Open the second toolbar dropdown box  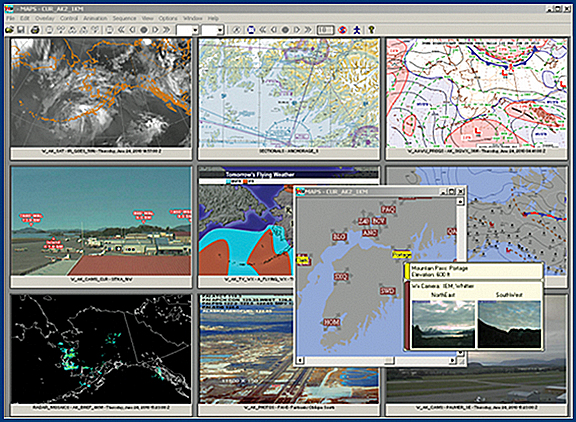(213, 30)
